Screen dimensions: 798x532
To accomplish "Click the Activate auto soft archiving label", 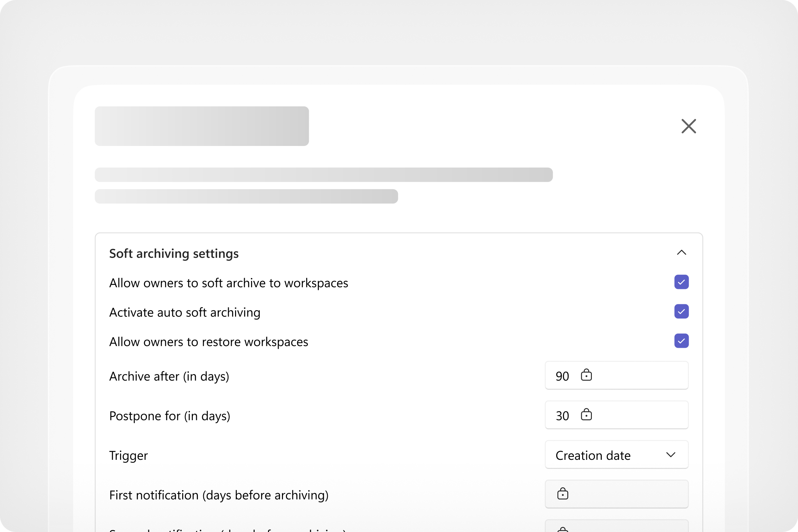I will (x=185, y=312).
